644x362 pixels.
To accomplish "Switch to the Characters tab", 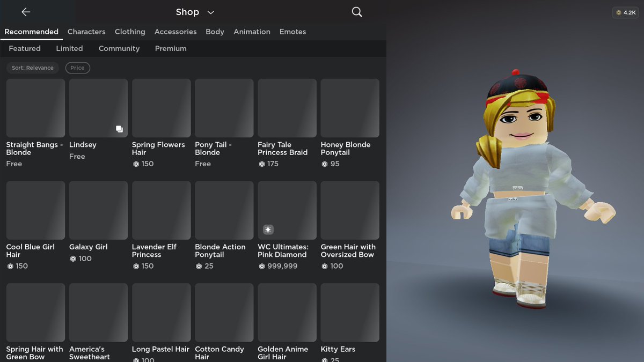I will click(x=86, y=32).
